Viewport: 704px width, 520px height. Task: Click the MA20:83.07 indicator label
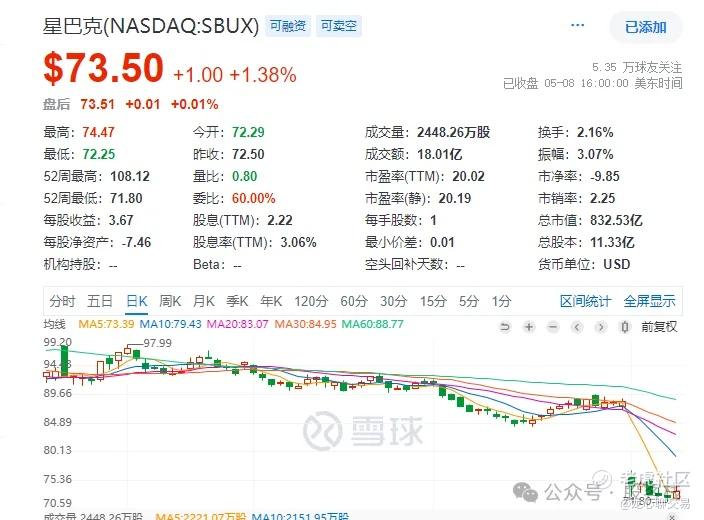click(237, 324)
